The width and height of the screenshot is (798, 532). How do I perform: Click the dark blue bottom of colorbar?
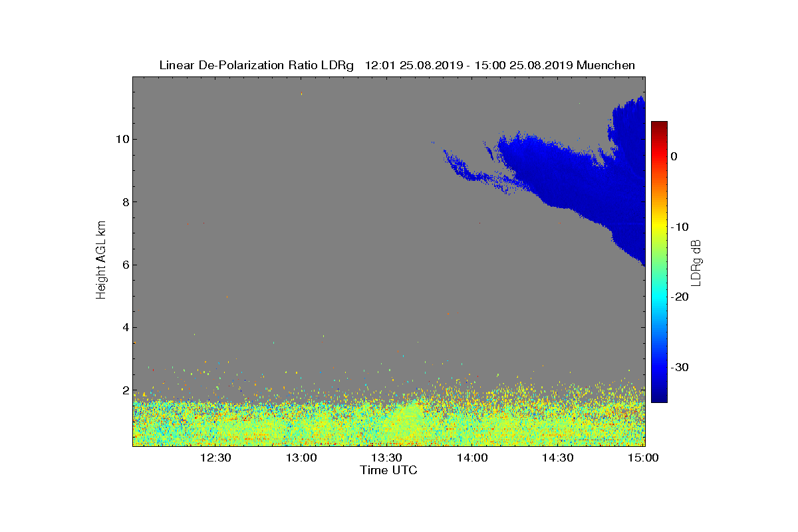click(x=659, y=396)
